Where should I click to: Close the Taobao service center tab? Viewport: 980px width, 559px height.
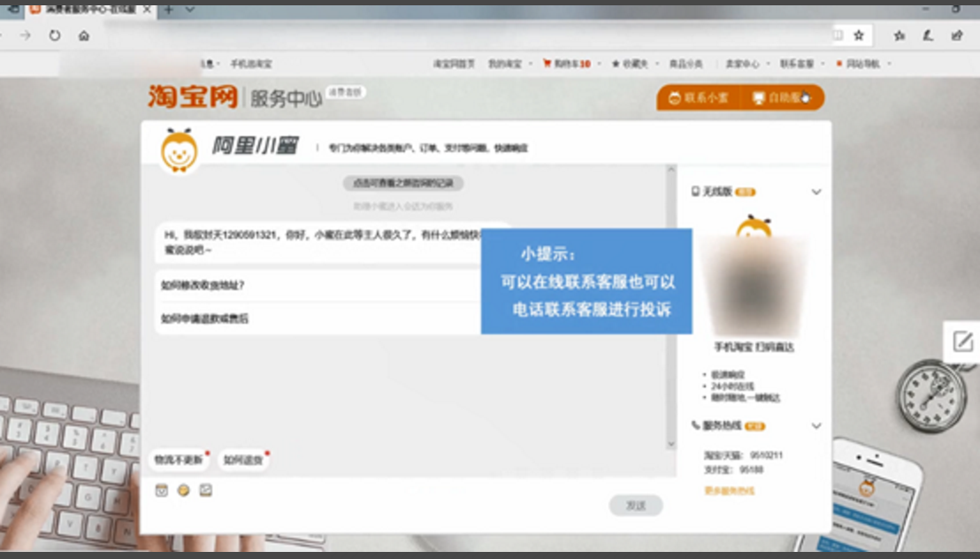coord(147,10)
